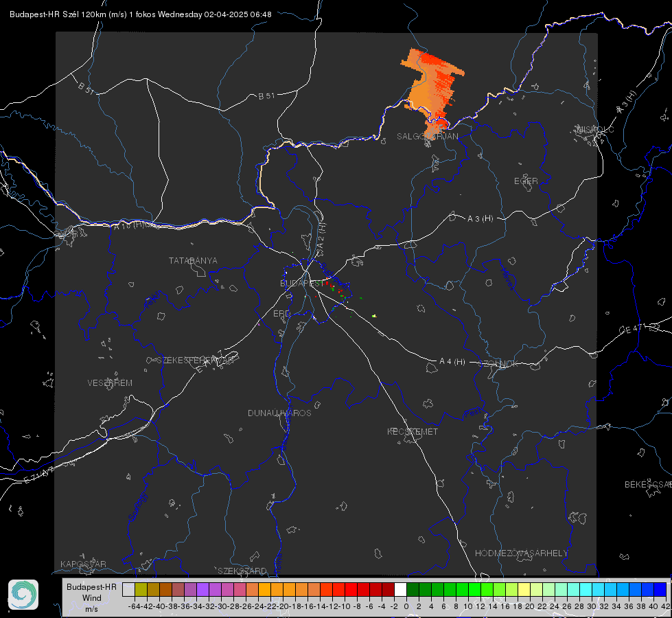
Task: Select the light gray swatch at the legend's left end
Action: point(128,589)
